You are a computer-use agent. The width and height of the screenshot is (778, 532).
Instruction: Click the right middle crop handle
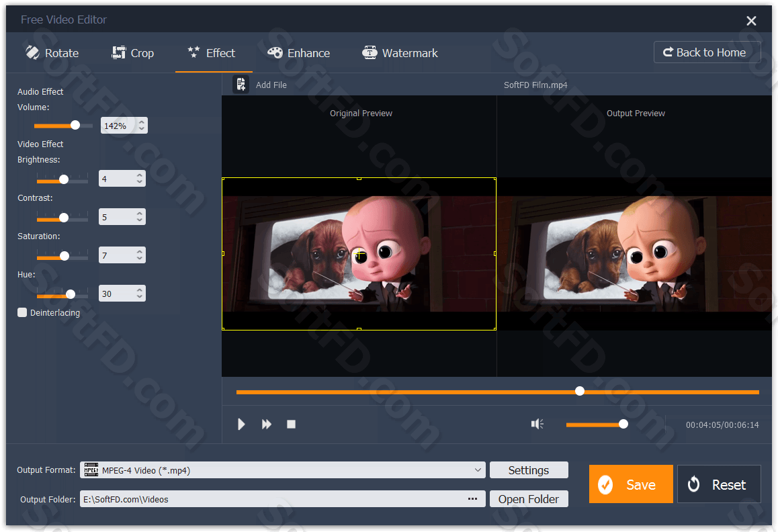[495, 254]
